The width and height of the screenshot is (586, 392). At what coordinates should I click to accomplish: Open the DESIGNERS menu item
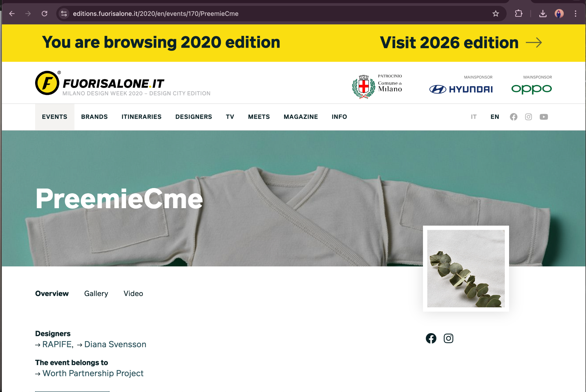pyautogui.click(x=194, y=117)
